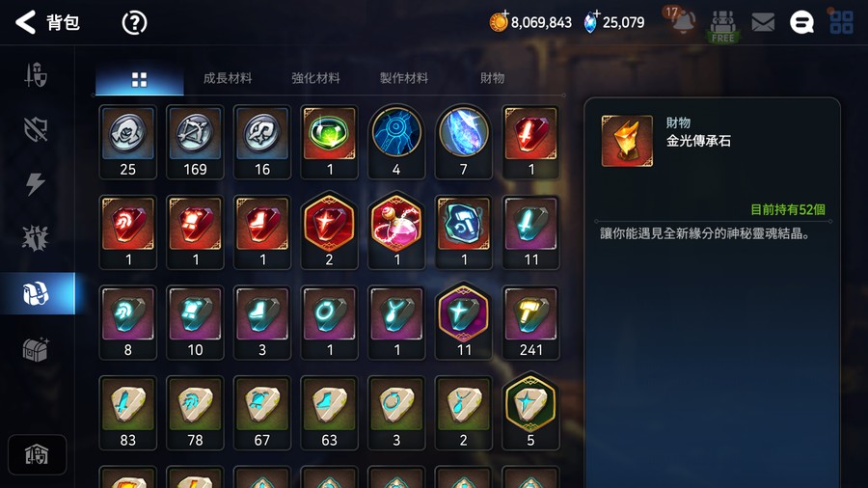Switch to the 強化材料 tab
The image size is (868, 488).
315,78
